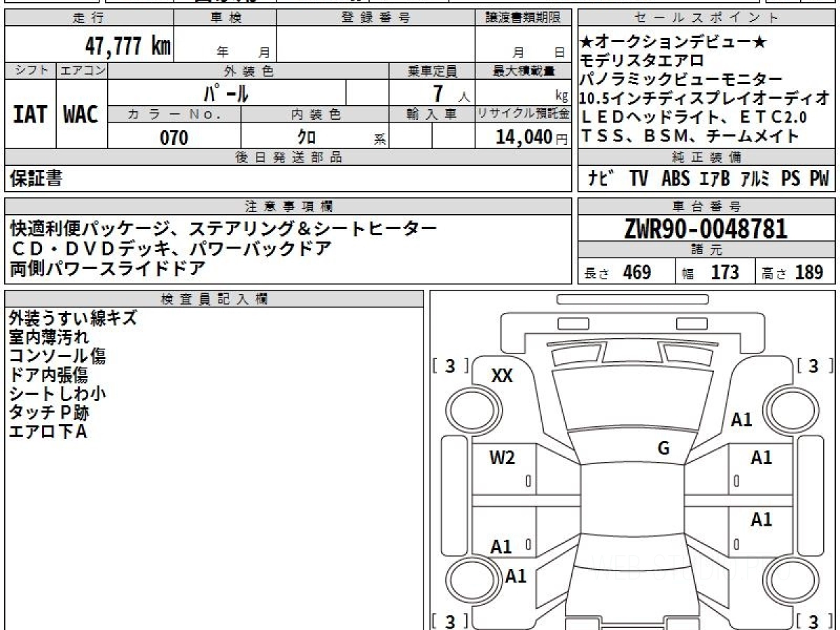Select the 幅 173 dimension
The width and height of the screenshot is (840, 630).
click(x=710, y=272)
